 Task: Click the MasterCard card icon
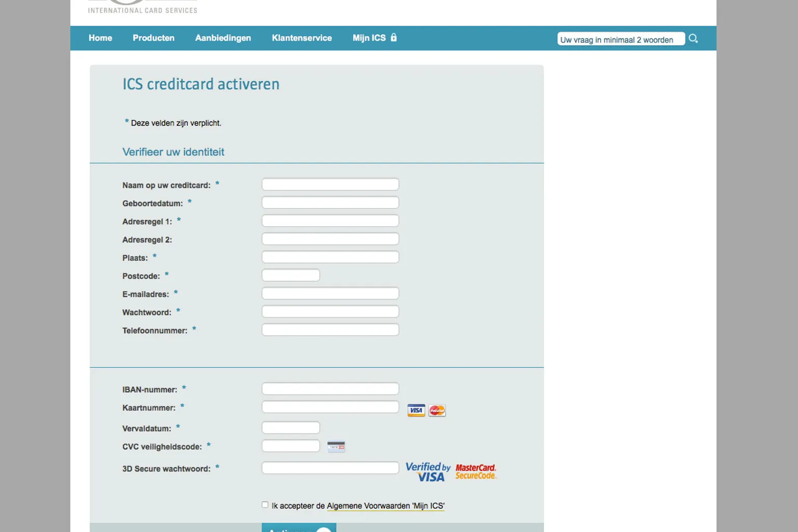click(x=437, y=410)
